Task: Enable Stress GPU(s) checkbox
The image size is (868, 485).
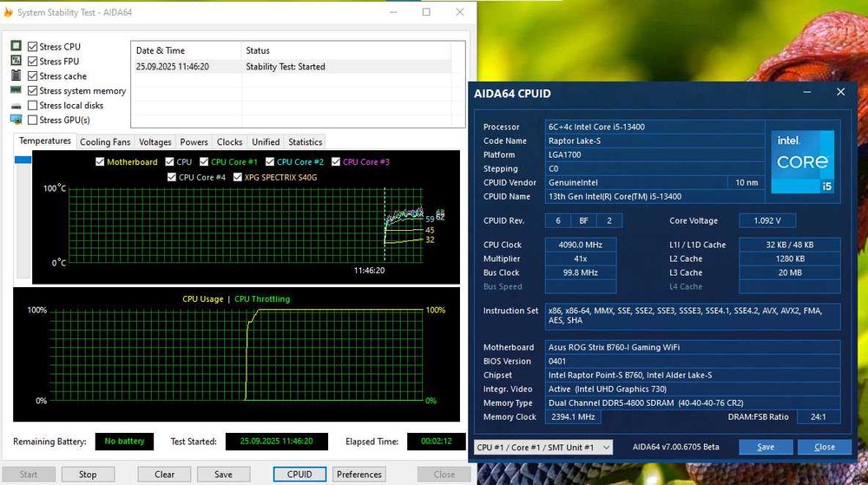Action: click(33, 120)
